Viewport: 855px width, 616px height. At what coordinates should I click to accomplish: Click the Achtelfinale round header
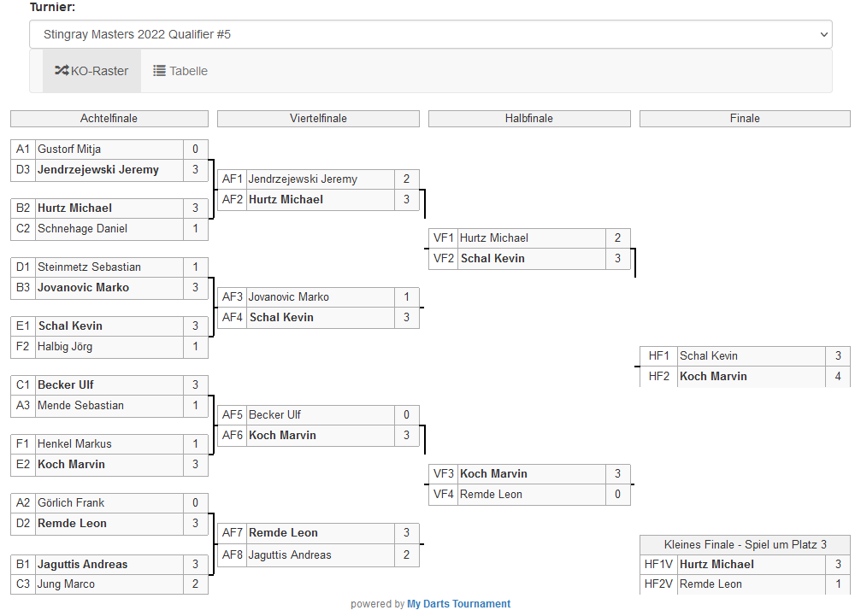(109, 119)
